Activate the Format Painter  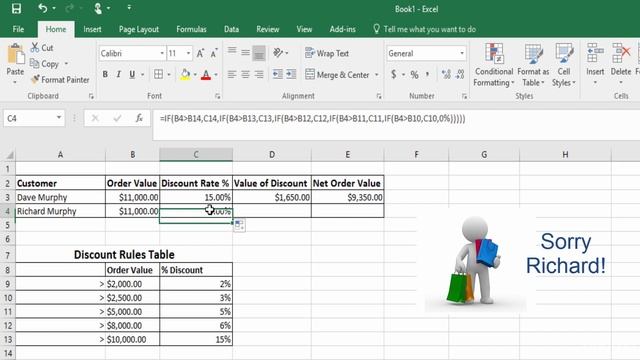click(x=60, y=80)
